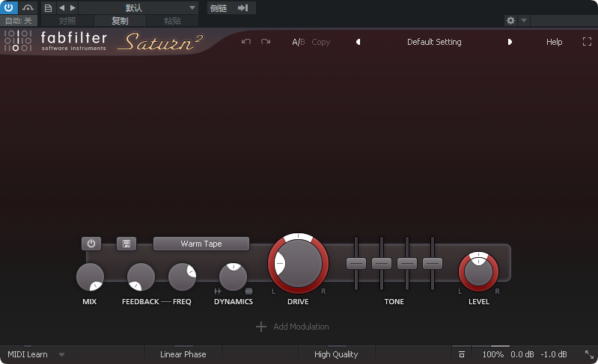
Task: Click the large DRIVE knob
Action: [298, 264]
